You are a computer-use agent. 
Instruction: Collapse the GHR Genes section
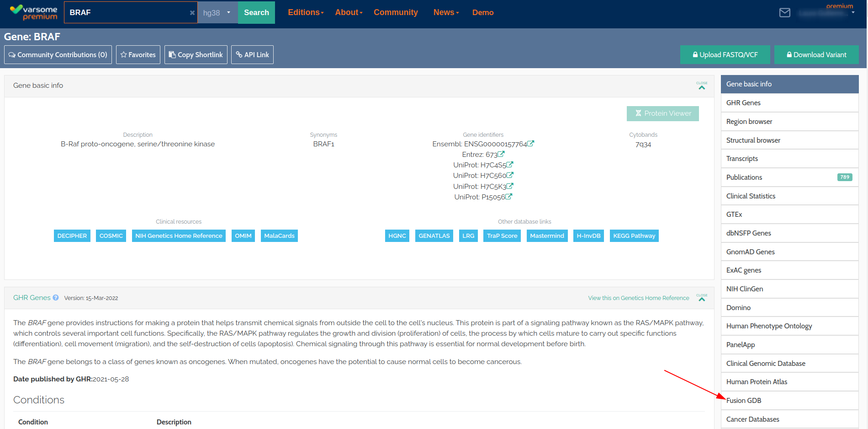point(702,298)
